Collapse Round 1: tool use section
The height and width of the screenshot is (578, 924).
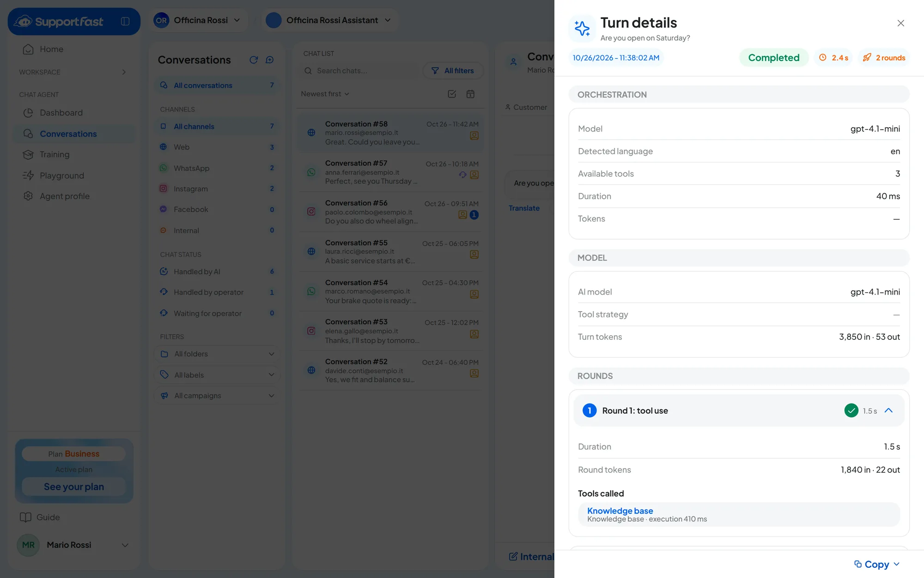click(x=888, y=411)
